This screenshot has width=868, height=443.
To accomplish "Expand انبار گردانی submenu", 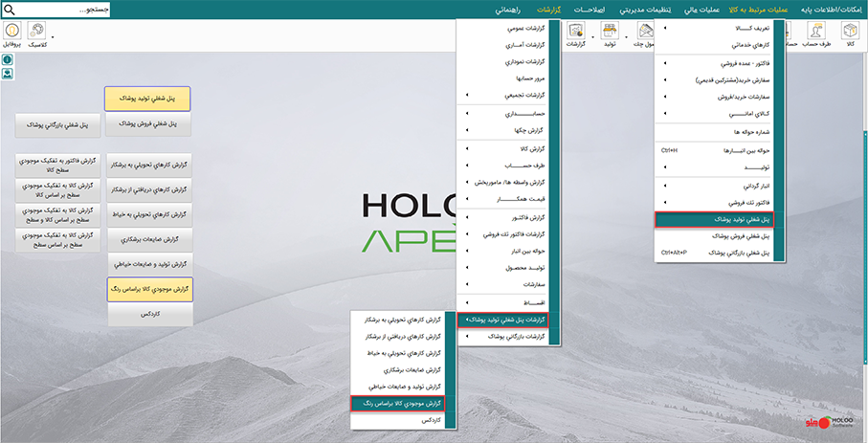I will (714, 186).
